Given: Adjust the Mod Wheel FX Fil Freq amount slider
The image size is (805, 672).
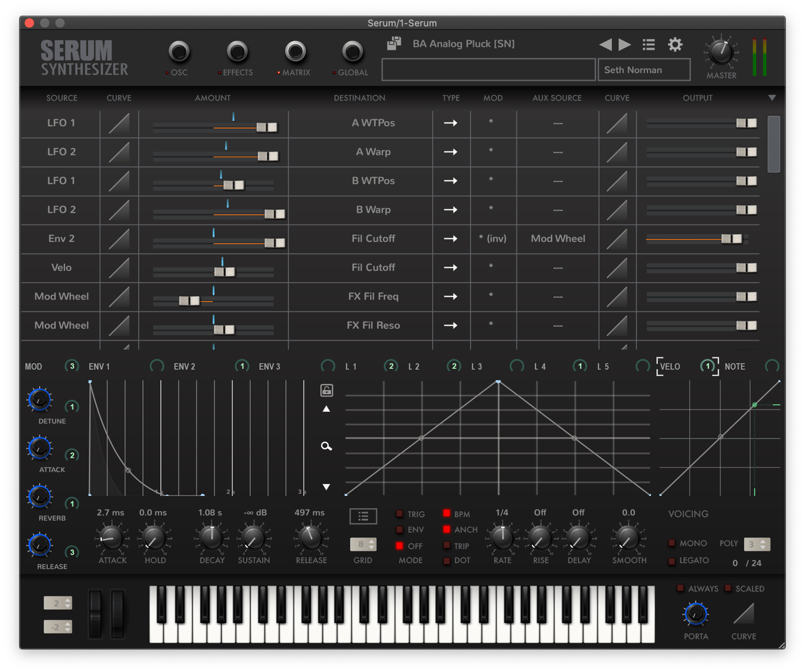Looking at the screenshot, I should pyautogui.click(x=189, y=301).
